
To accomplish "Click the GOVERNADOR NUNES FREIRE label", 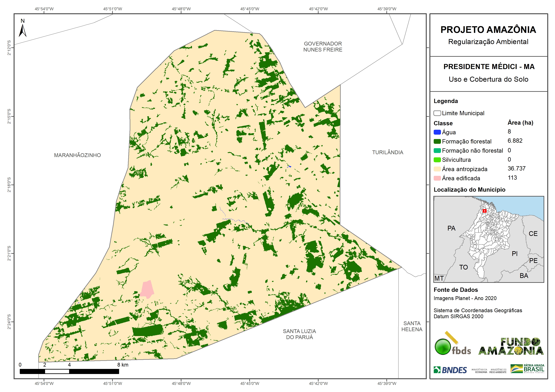I will [323, 47].
